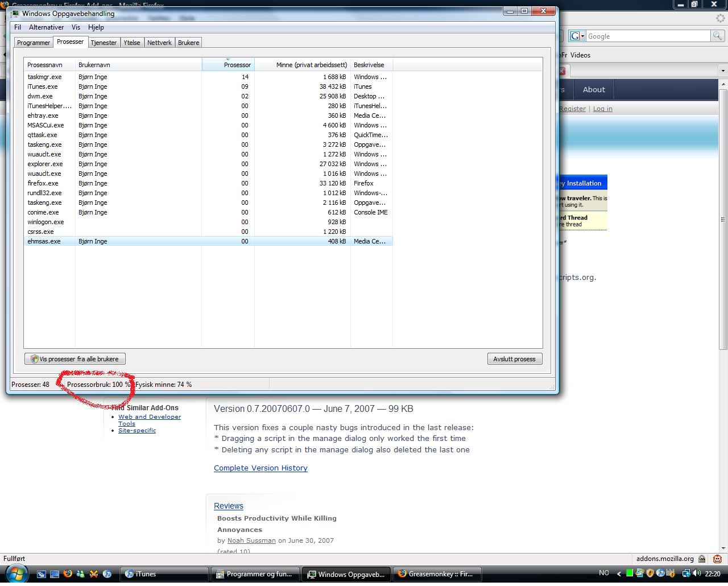The height and width of the screenshot is (586, 728).
Task: Click the Greasemonkey monkey icon in Firefox status bar
Action: pyautogui.click(x=718, y=559)
